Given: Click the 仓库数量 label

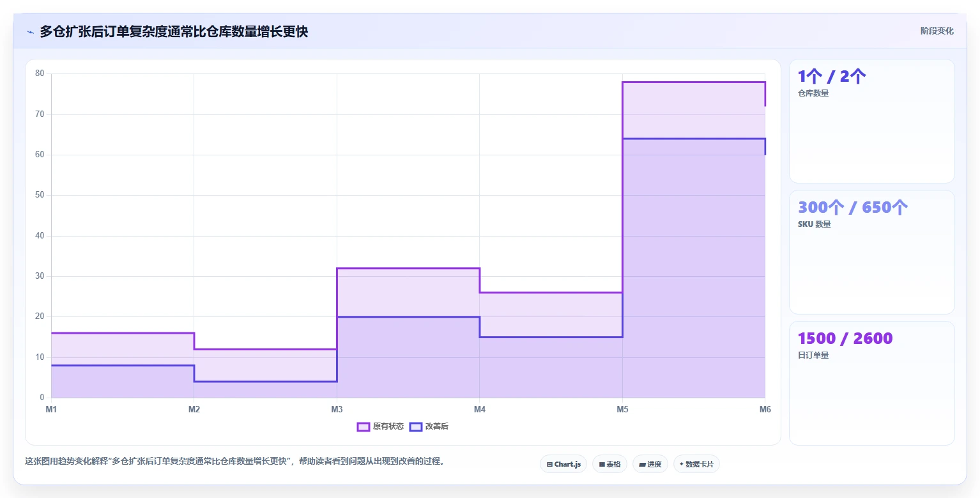Looking at the screenshot, I should (x=813, y=93).
